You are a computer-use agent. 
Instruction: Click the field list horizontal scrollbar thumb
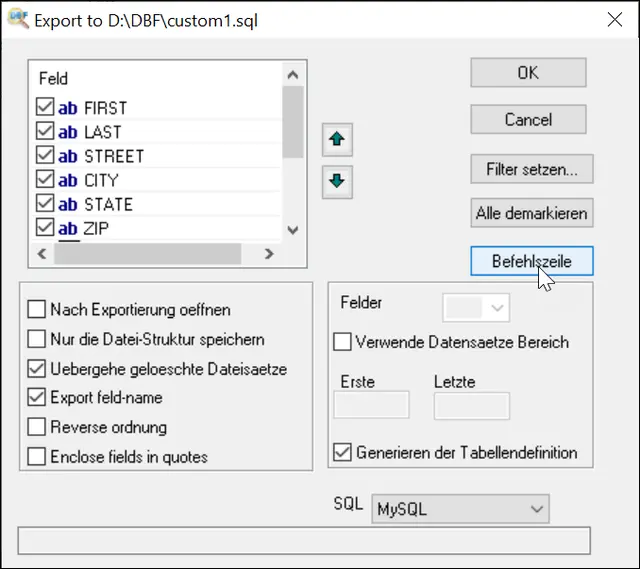[x=147, y=254]
